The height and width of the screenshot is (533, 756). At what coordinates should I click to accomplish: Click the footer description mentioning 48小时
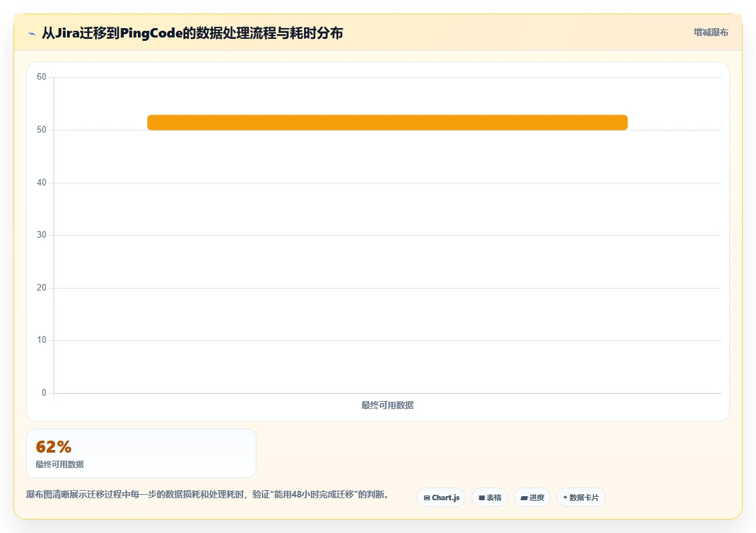208,494
